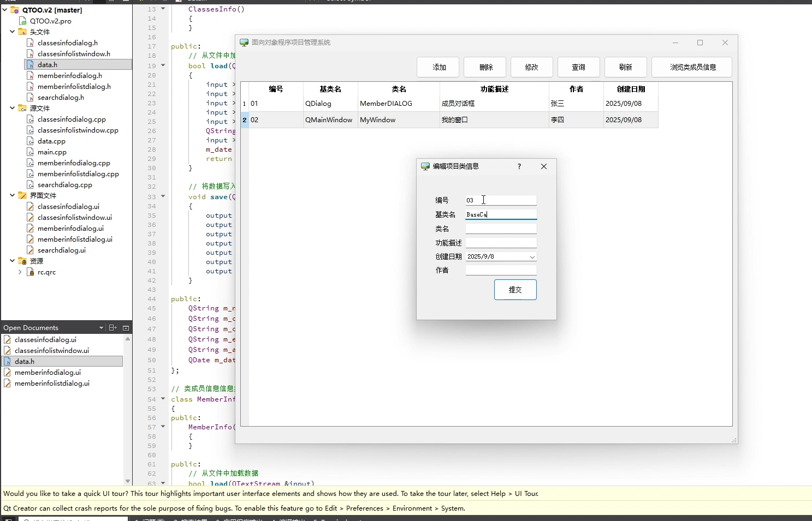Select the QMainWindow table cell
The width and height of the screenshot is (812, 521).
(330, 120)
